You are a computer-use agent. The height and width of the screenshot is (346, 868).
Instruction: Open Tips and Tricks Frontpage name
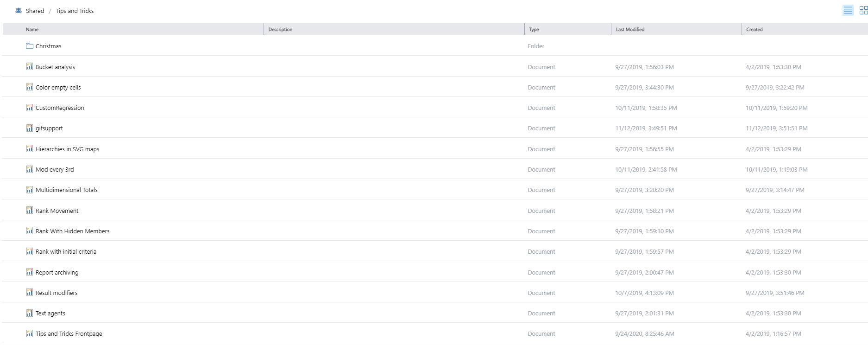tap(69, 333)
